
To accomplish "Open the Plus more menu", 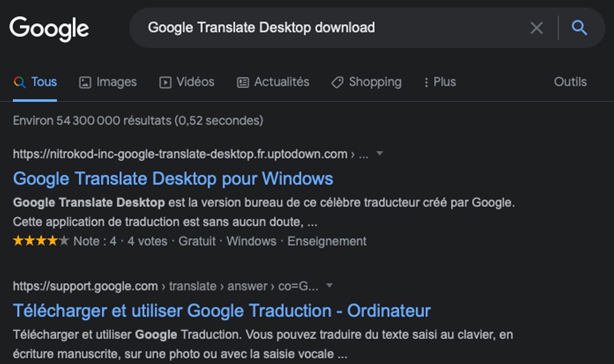I will (440, 82).
